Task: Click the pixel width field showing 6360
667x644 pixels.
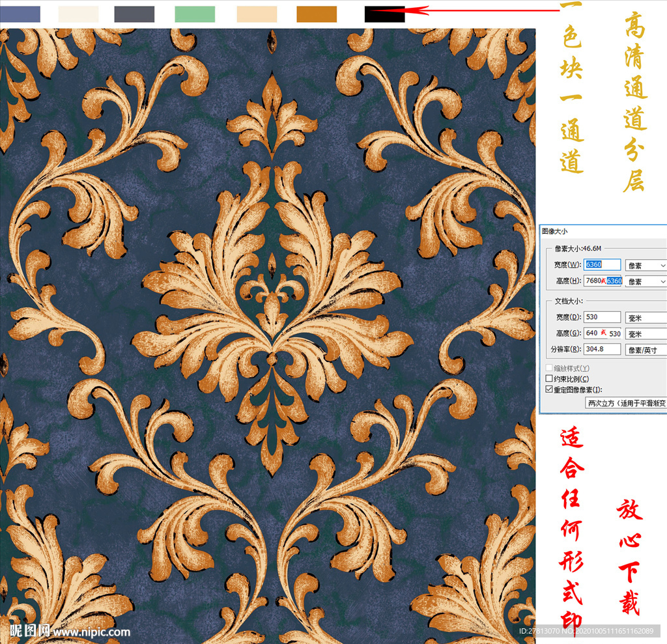Action: (602, 264)
